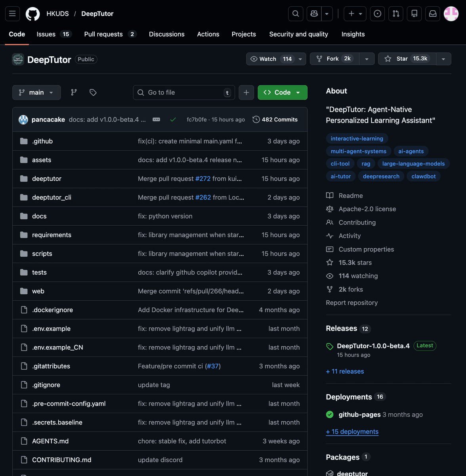The image size is (466, 476).
Task: Open the Security and quality tab
Action: pos(299,34)
